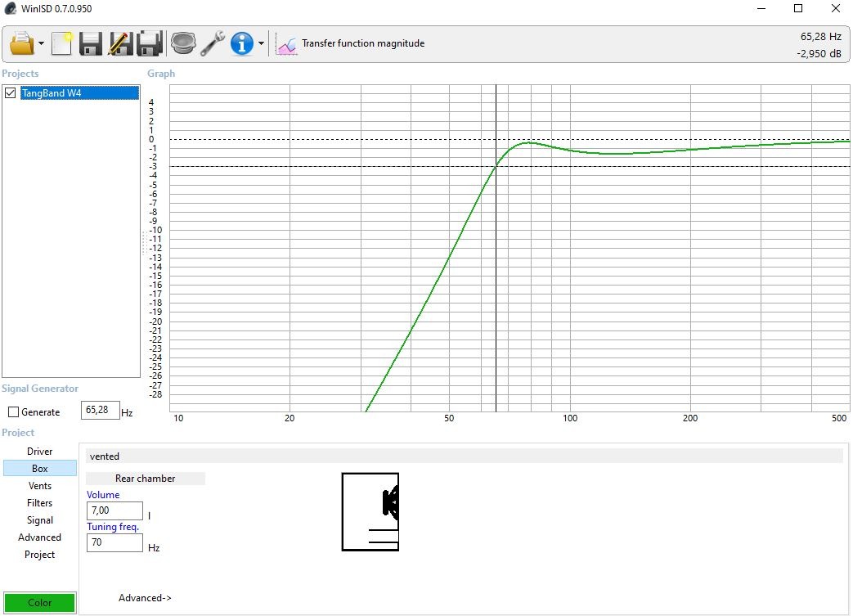This screenshot has width=853, height=616.
Task: Click the Tuning freq. label
Action: point(113,527)
